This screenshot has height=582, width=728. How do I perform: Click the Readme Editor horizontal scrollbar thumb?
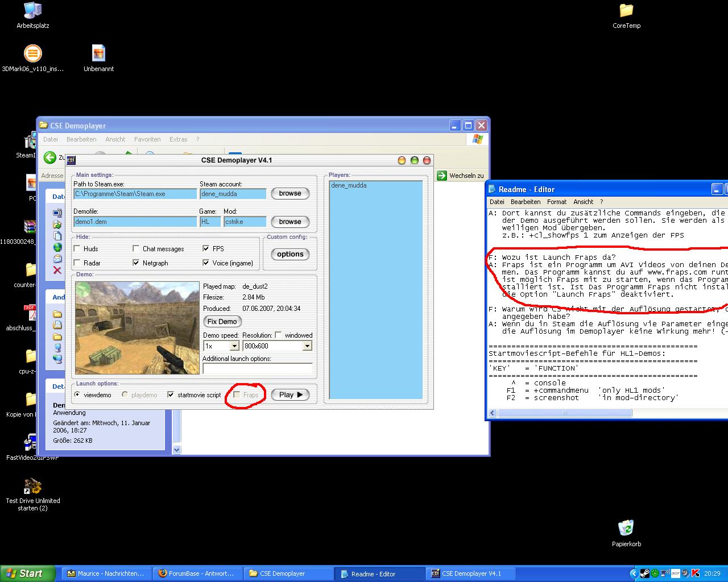tap(565, 413)
